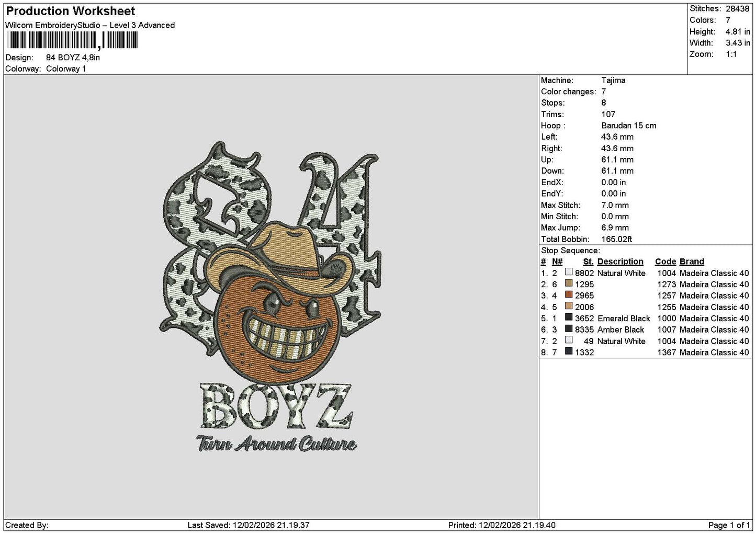Click the light brown swatch in the 2006 row
756x534 pixels.
[569, 306]
